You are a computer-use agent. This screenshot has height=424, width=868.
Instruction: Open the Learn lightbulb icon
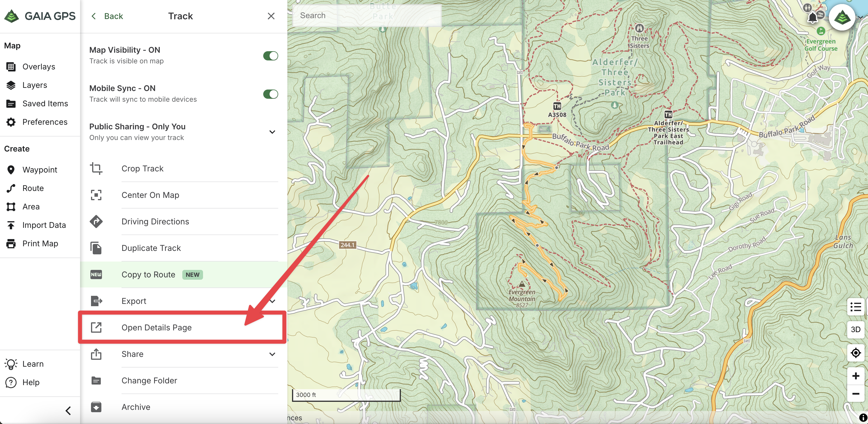(11, 364)
